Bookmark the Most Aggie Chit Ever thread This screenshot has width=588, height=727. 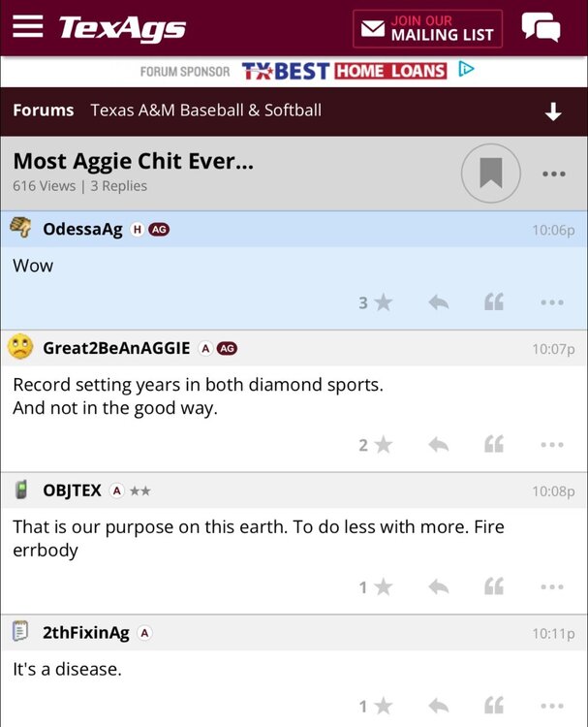tap(490, 174)
